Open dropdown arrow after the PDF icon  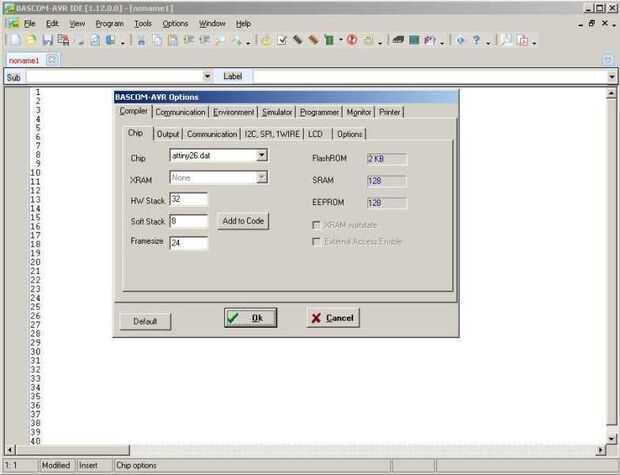tap(534, 42)
